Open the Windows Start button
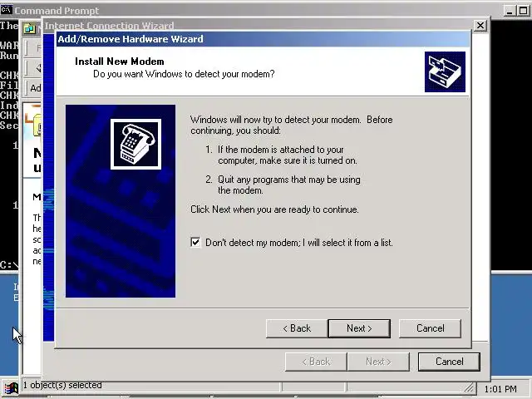Screen dimensions: 532x399 pyautogui.click(x=11, y=389)
